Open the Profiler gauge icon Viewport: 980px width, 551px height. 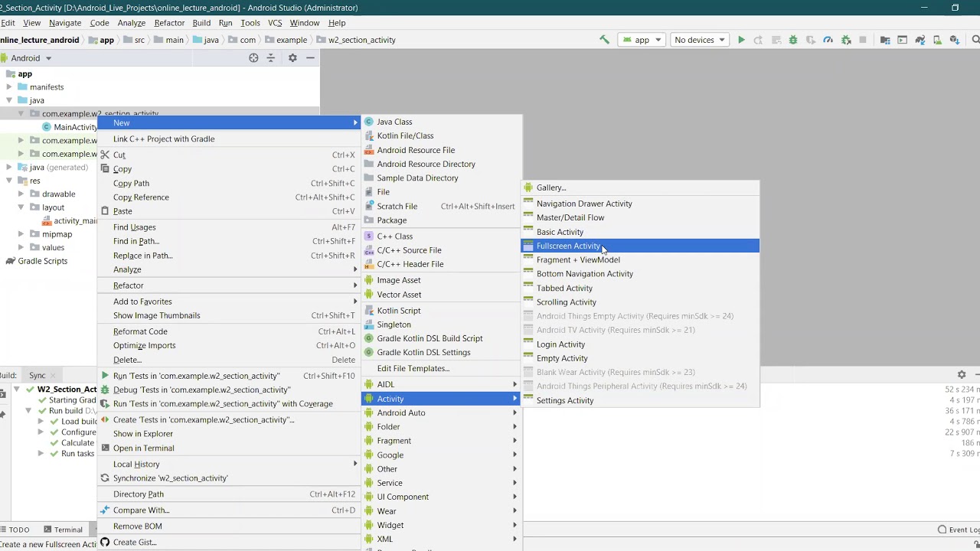[828, 40]
